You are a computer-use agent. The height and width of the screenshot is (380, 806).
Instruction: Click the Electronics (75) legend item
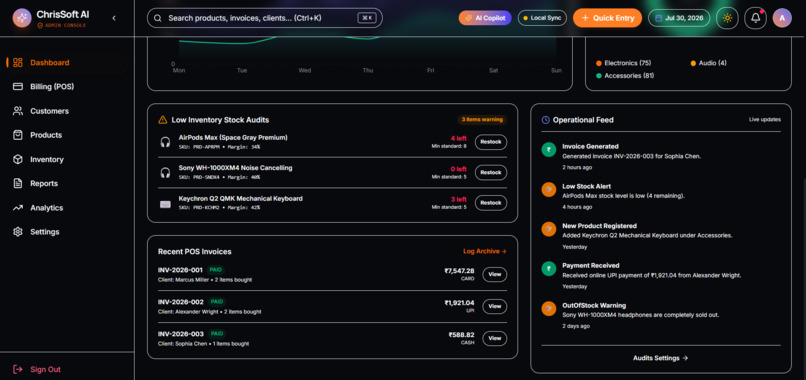pyautogui.click(x=623, y=63)
